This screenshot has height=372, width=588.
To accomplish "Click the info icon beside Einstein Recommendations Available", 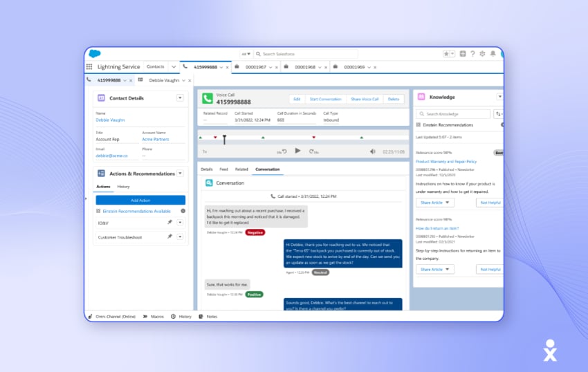I will (x=183, y=211).
